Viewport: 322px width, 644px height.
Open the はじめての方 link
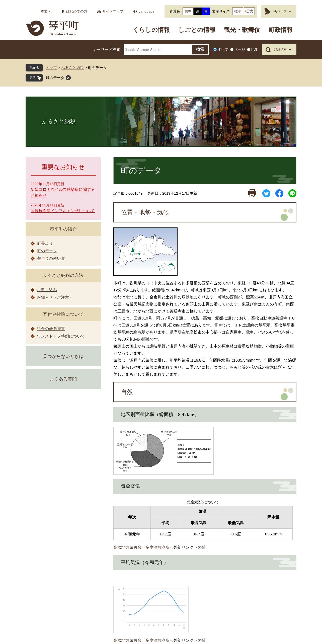76,11
